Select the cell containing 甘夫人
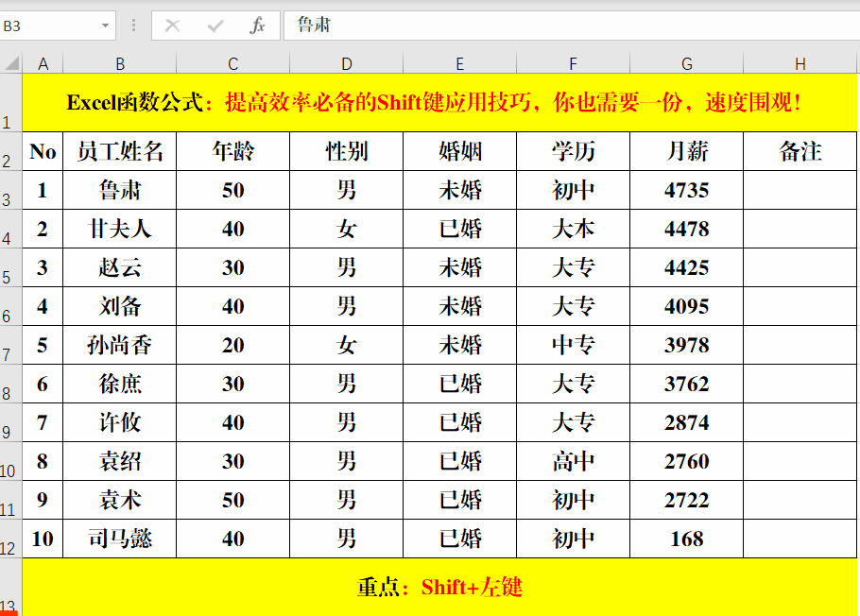 point(120,229)
